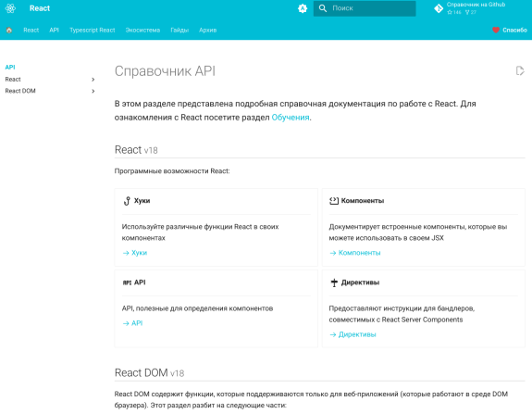
Task: Click the red heart Спасибо icon
Action: point(496,30)
